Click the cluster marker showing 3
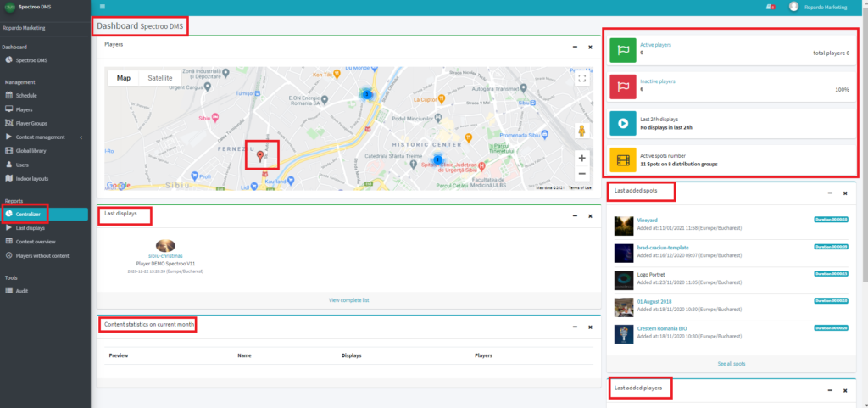The width and height of the screenshot is (868, 408). point(366,95)
